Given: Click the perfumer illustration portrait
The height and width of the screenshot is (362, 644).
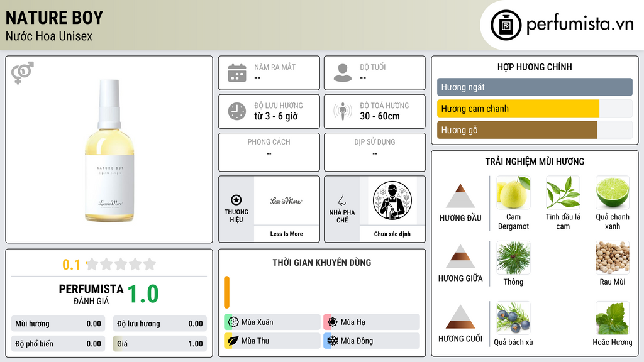Looking at the screenshot, I should tap(392, 200).
